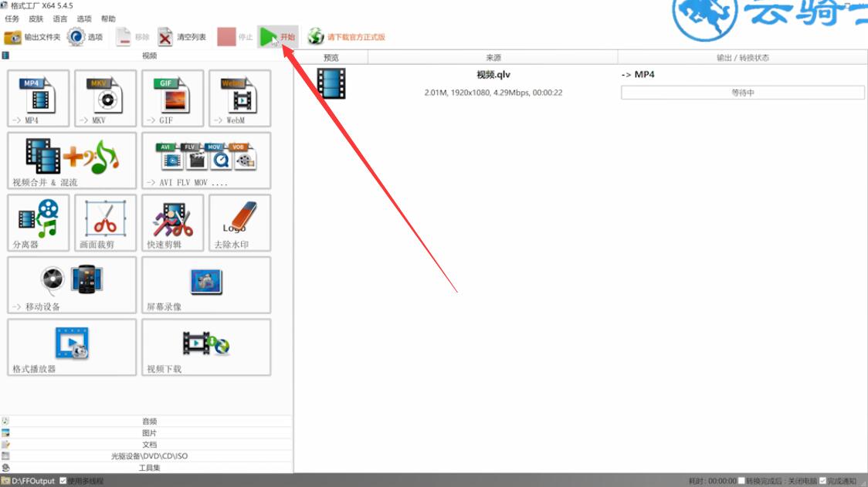The width and height of the screenshot is (868, 487).
Task: Click the 预览 column header
Action: [331, 58]
